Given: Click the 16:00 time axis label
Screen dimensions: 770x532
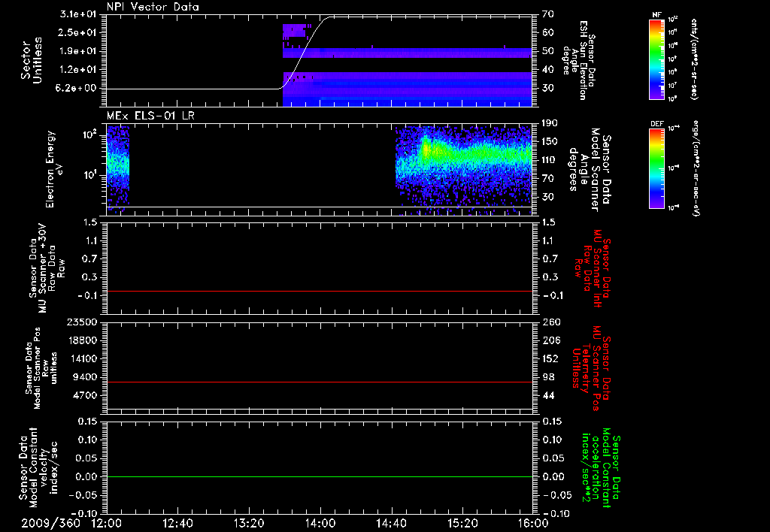Looking at the screenshot, I should click(533, 523).
